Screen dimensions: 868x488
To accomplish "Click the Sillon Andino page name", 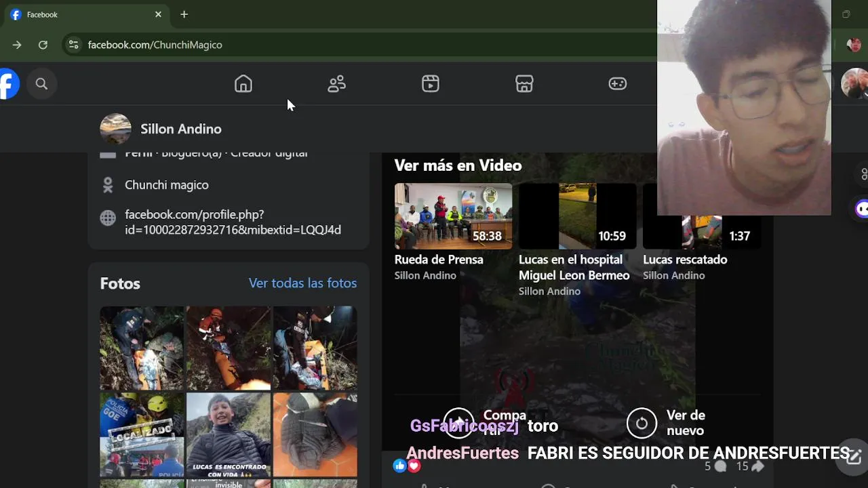I will pos(181,129).
